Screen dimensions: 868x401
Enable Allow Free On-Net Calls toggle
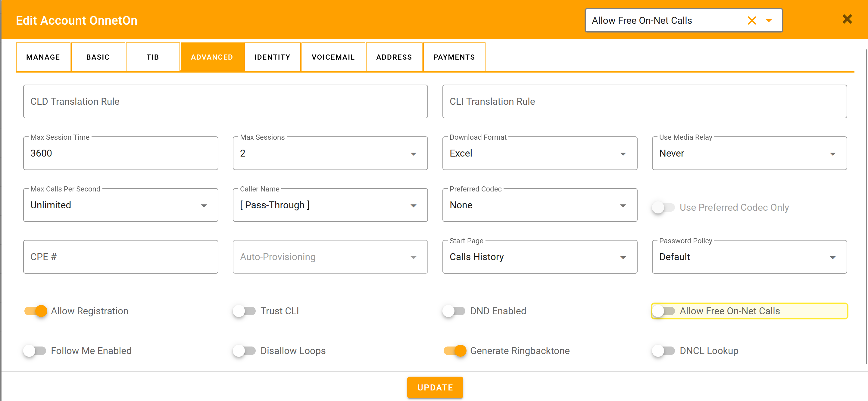pyautogui.click(x=663, y=311)
